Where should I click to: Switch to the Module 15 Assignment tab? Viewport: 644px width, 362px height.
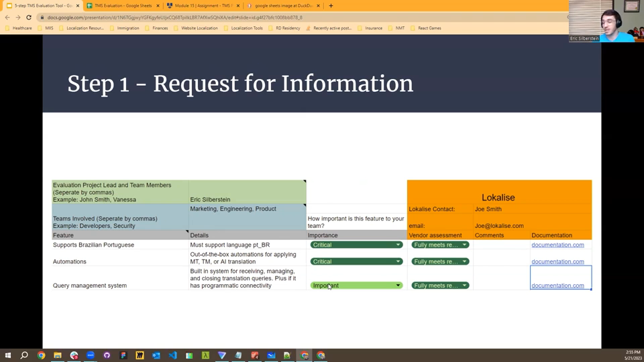point(203,6)
